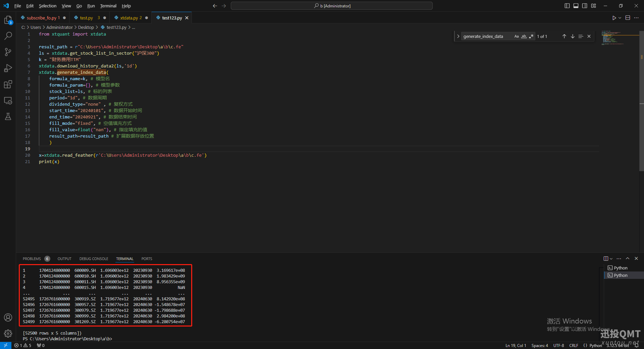
Task: Close the find widget
Action: pyautogui.click(x=589, y=36)
